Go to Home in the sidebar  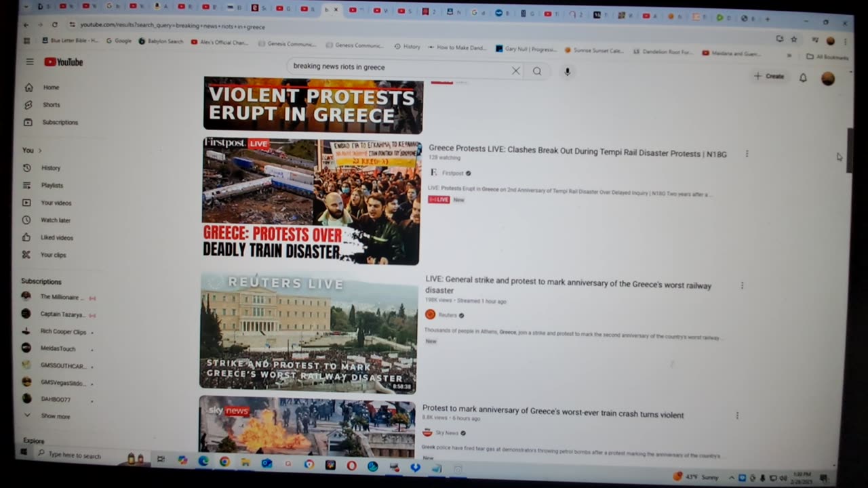[52, 87]
